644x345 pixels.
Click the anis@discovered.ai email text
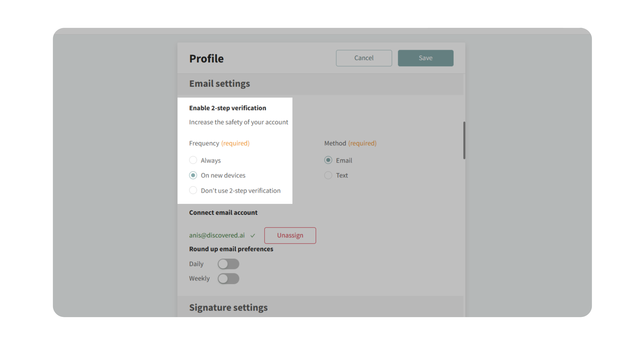pos(217,235)
